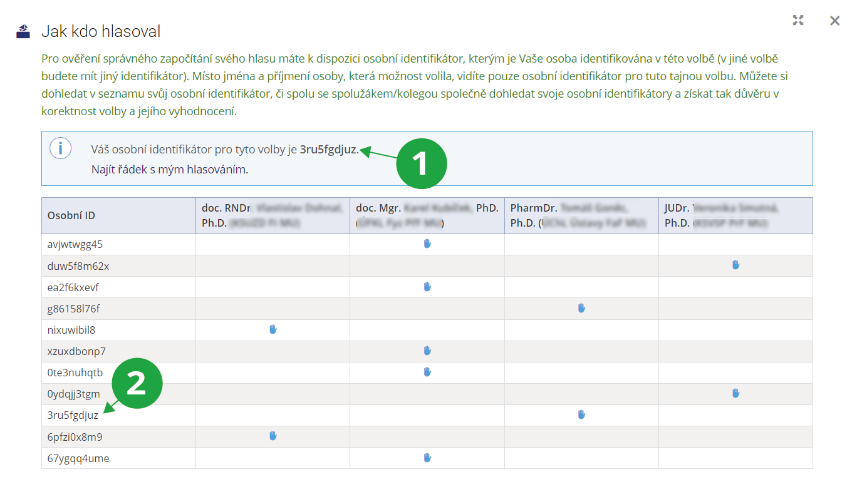The image size is (852, 504).
Task: Click the hand vote icon in row avjwtwgg45
Action: [427, 244]
